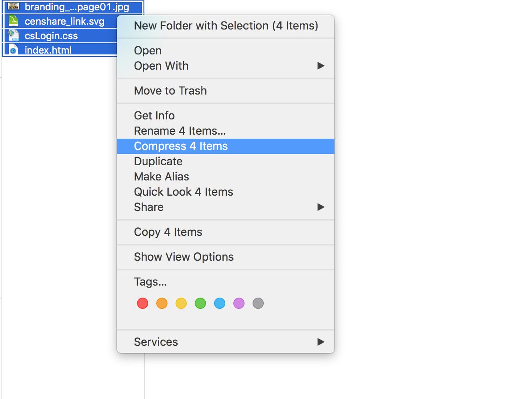Apply the blue tag color

point(220,303)
